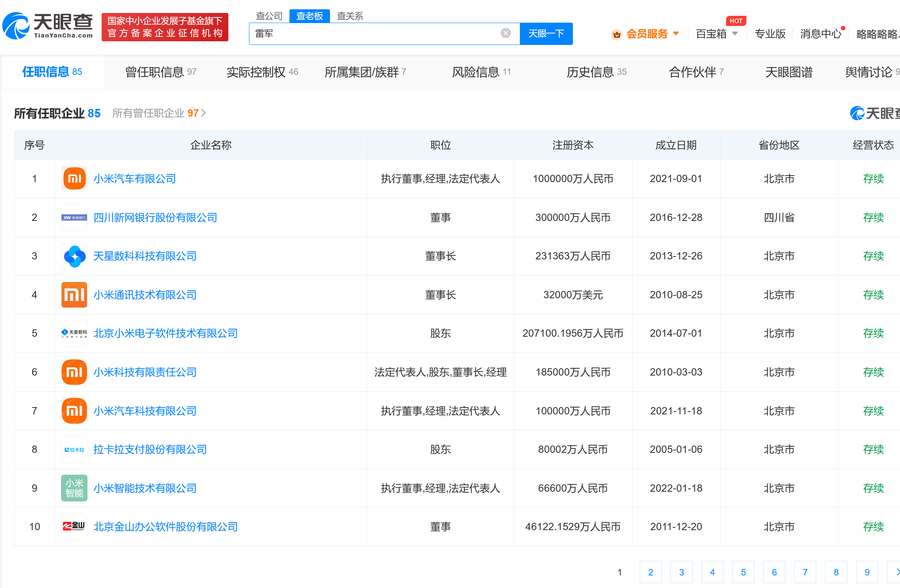Expand the 会员服务 dropdown arrow
900x588 pixels.
676,33
